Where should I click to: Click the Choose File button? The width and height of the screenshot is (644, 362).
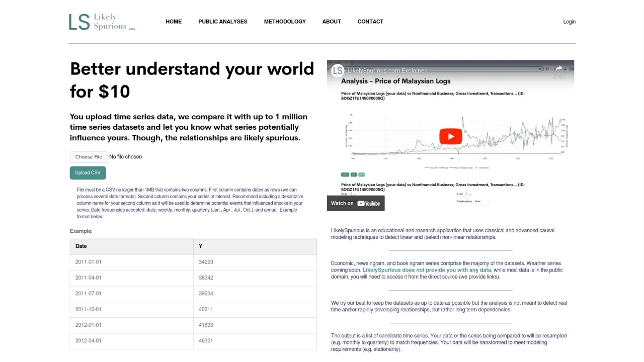coord(89,157)
